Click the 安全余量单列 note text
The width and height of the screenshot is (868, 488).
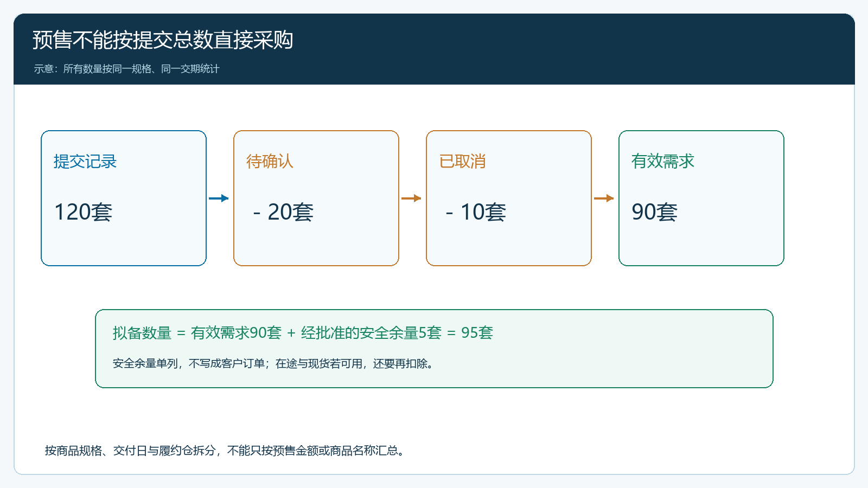pyautogui.click(x=273, y=363)
